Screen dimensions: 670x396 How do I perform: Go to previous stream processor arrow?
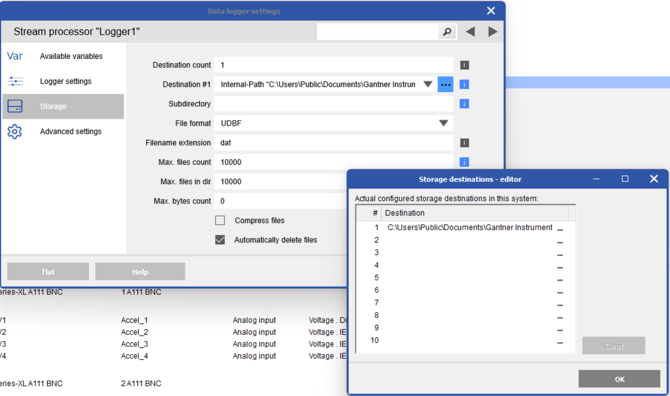(x=470, y=32)
